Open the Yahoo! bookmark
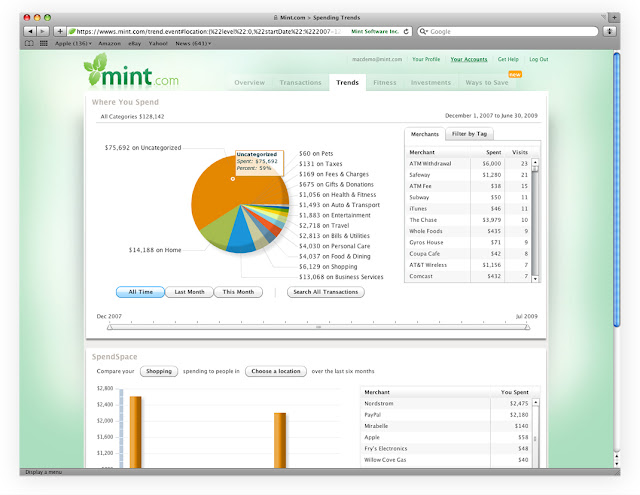The image size is (640, 495). (x=158, y=43)
